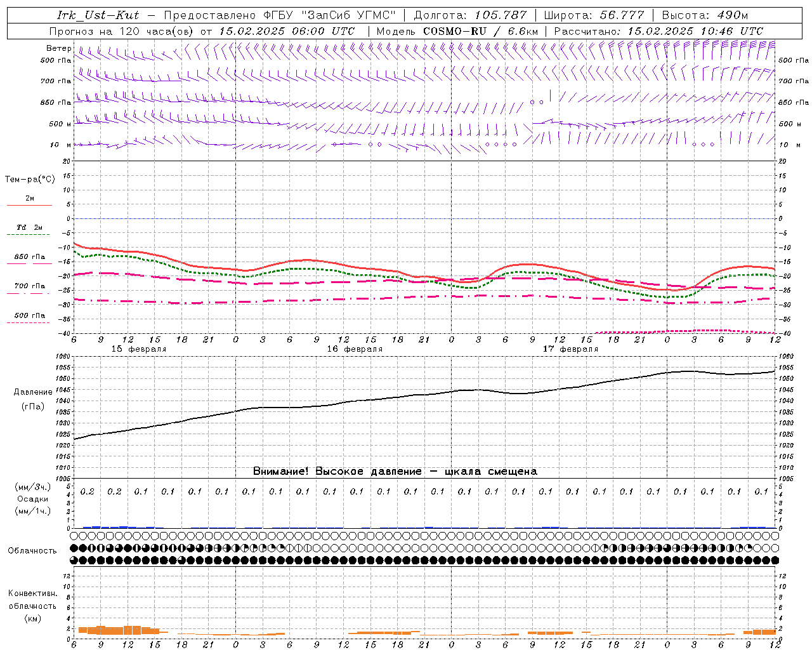Viewport: 812px width, 650px height.
Task: Click the 1060 value atop left pressure axis
Action: [63, 357]
